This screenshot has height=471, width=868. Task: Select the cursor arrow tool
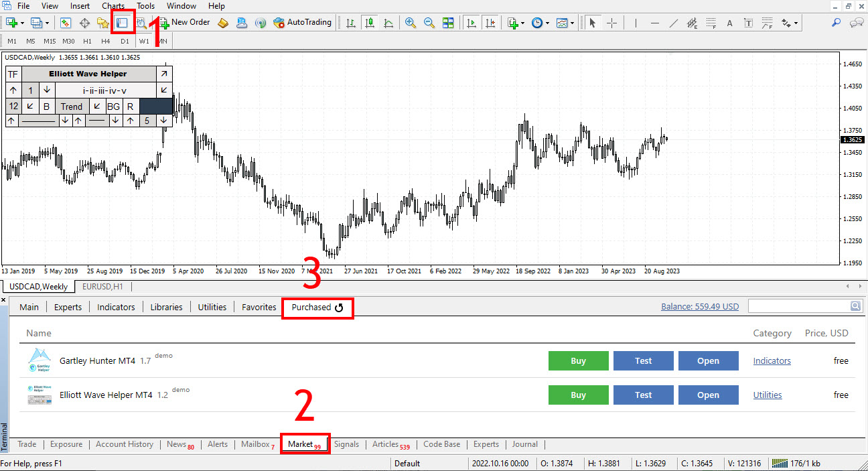tap(591, 23)
